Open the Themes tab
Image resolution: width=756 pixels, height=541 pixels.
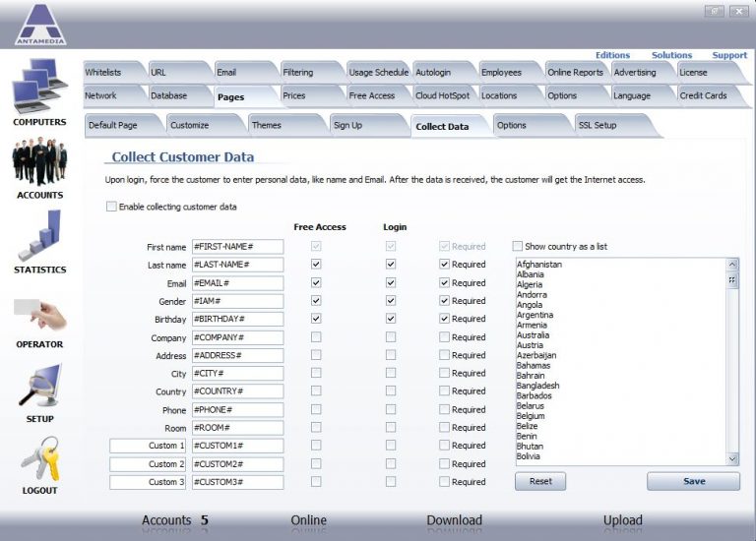[x=283, y=125]
